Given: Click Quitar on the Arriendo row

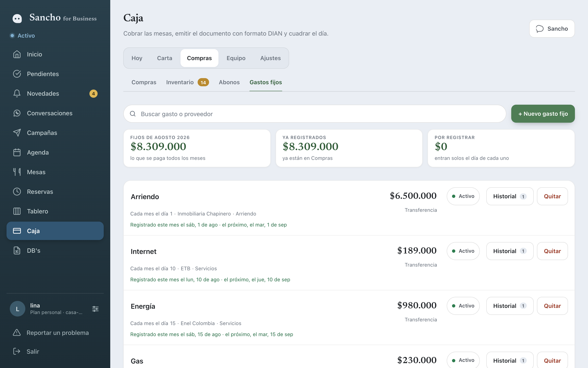Looking at the screenshot, I should 552,196.
